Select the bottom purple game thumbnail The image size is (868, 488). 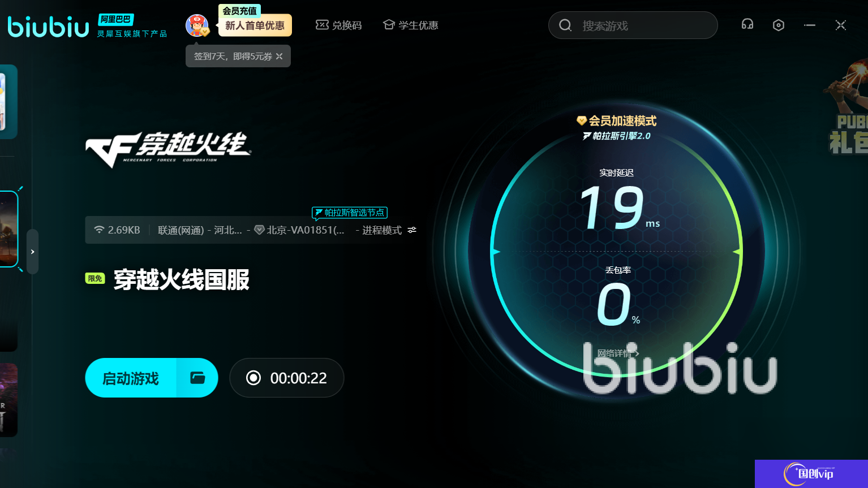8,400
